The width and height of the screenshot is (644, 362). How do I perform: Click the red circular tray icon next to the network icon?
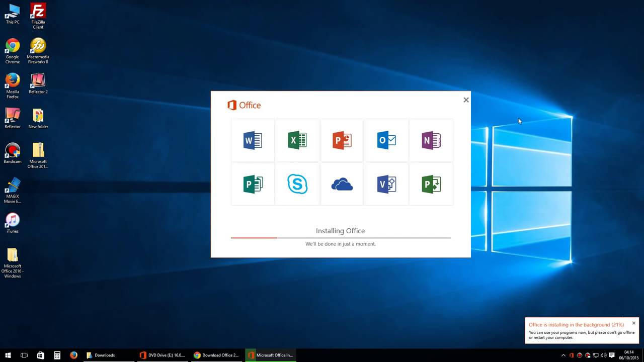[588, 355]
